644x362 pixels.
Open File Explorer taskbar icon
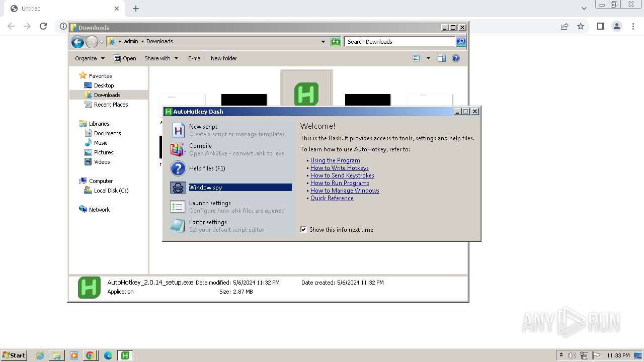57,355
